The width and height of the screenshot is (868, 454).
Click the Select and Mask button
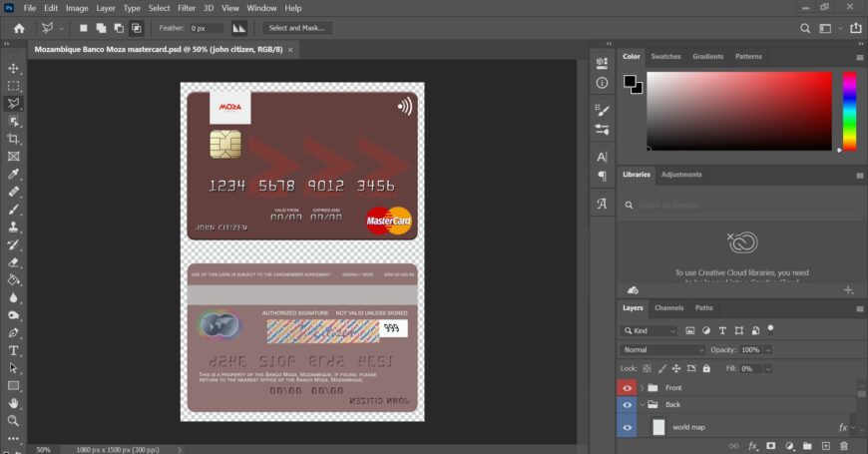pyautogui.click(x=296, y=28)
